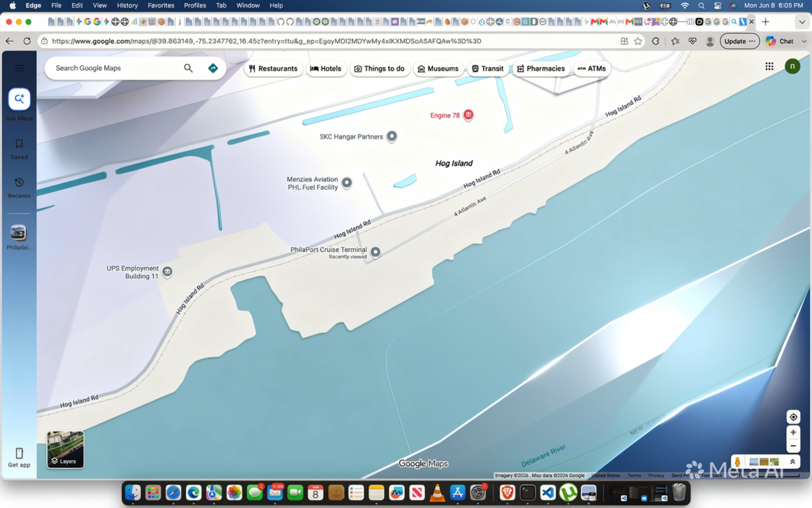Screen dimensions: 812x508
Task: Zoom in on the map
Action: (x=793, y=433)
